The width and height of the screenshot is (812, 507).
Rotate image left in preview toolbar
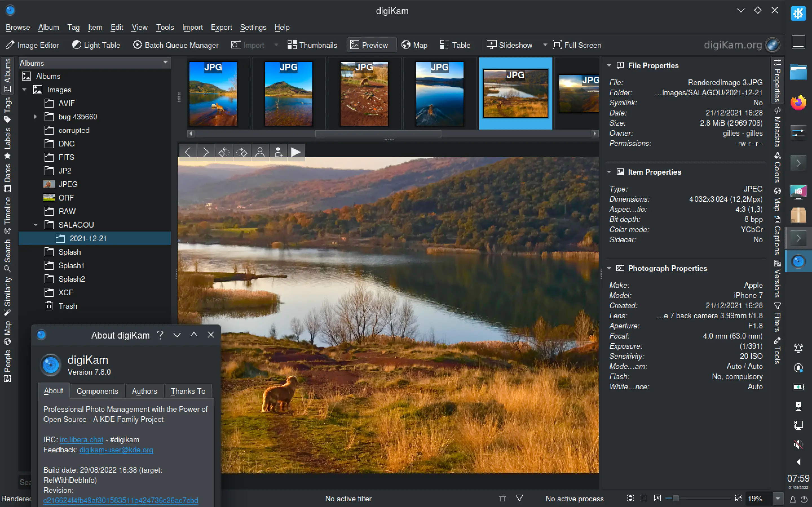pos(224,152)
